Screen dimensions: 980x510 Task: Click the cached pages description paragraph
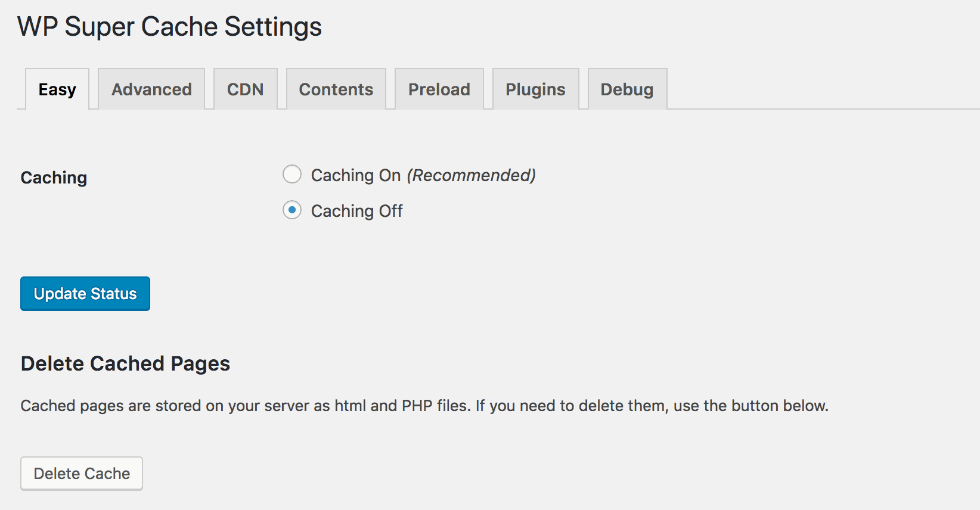click(x=424, y=406)
